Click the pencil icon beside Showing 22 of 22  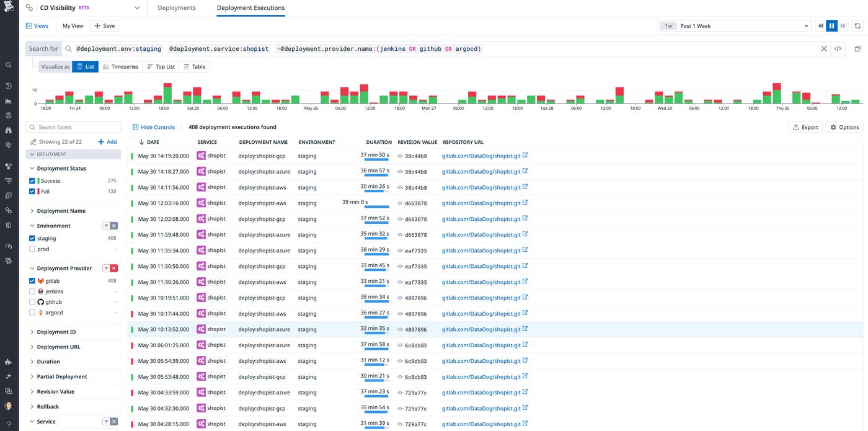pyautogui.click(x=33, y=142)
